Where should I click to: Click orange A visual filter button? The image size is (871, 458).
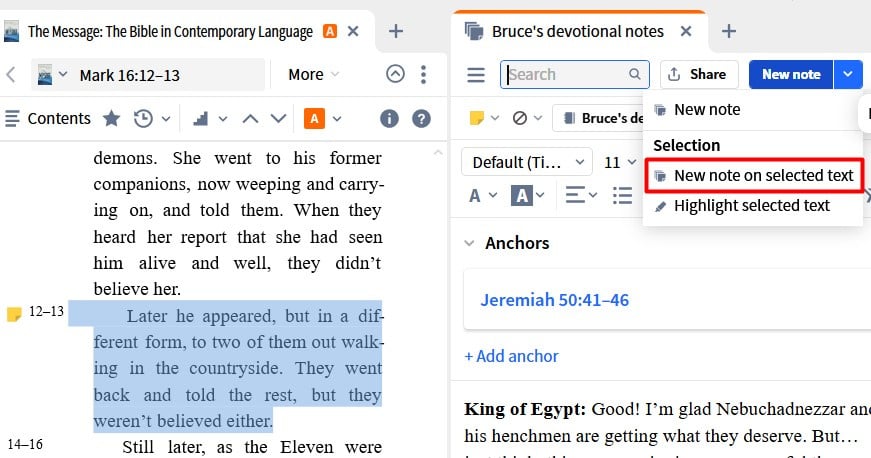coord(314,118)
